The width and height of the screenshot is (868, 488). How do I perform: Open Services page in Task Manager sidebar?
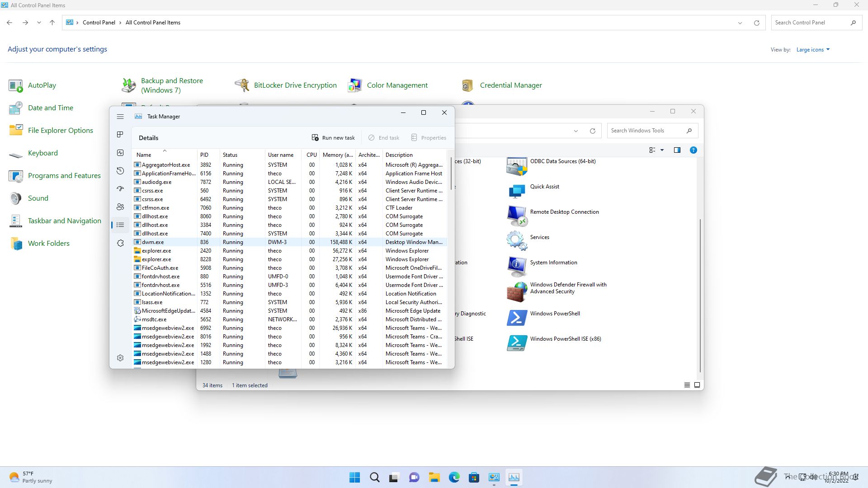coord(120,243)
